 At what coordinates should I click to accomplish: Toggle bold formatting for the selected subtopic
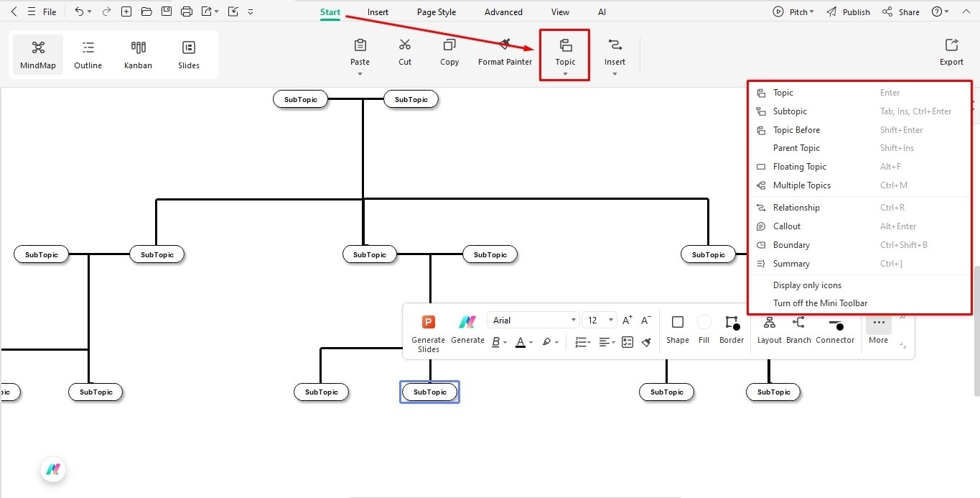click(x=496, y=342)
